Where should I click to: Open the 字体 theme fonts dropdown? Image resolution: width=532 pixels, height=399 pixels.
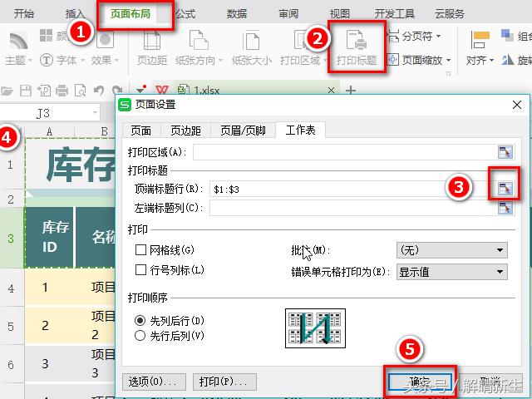tap(62, 61)
